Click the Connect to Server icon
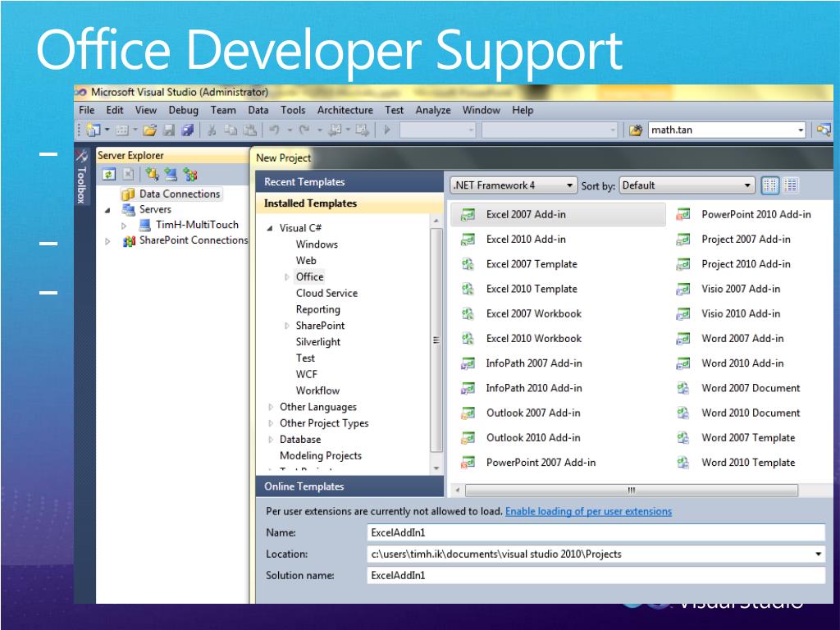 (171, 174)
